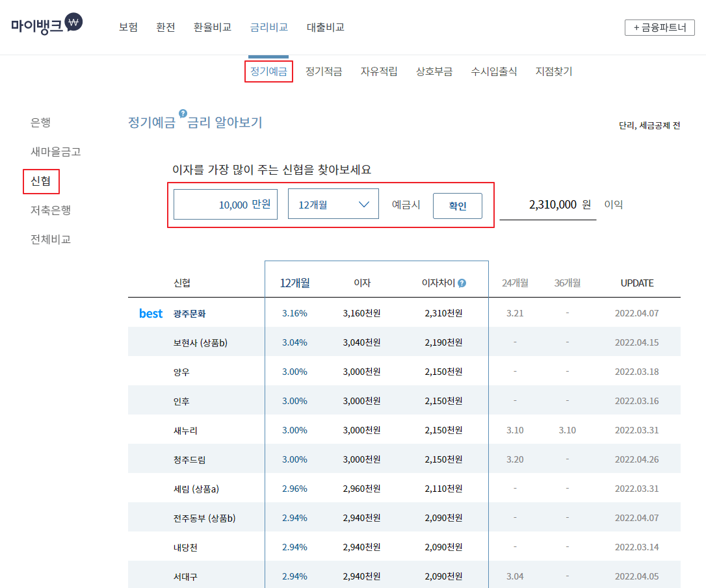Open the 금리비교 menu
706x588 pixels.
(268, 27)
